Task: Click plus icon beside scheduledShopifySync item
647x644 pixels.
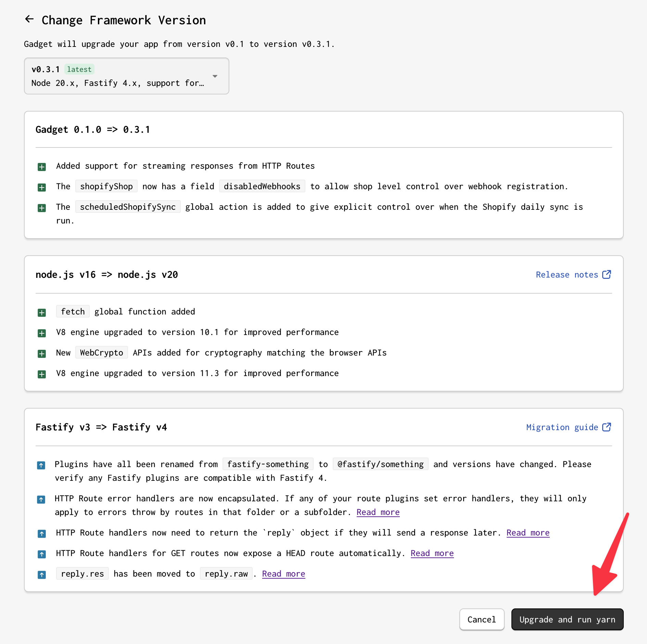Action: pyautogui.click(x=42, y=208)
